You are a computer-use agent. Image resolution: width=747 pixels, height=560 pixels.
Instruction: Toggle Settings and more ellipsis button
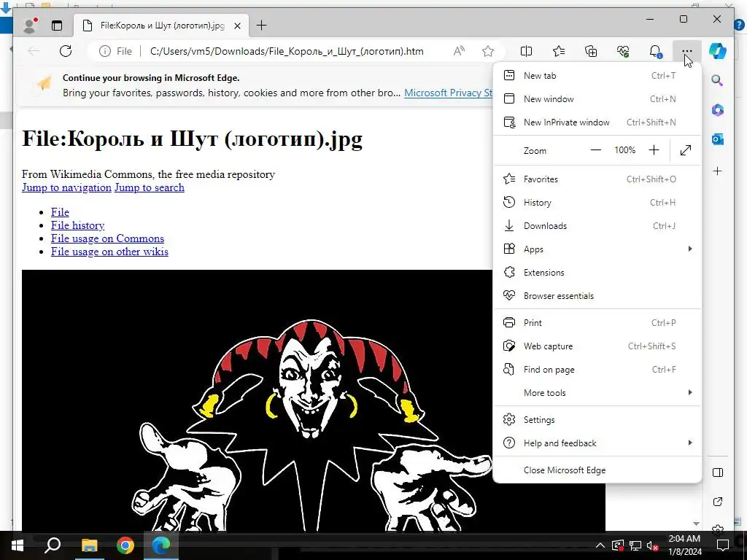(x=686, y=51)
